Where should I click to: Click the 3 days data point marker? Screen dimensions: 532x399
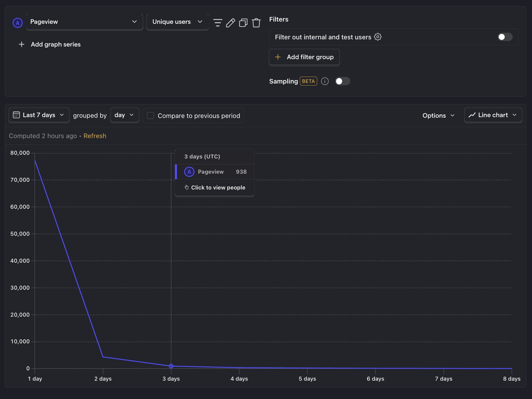[171, 366]
